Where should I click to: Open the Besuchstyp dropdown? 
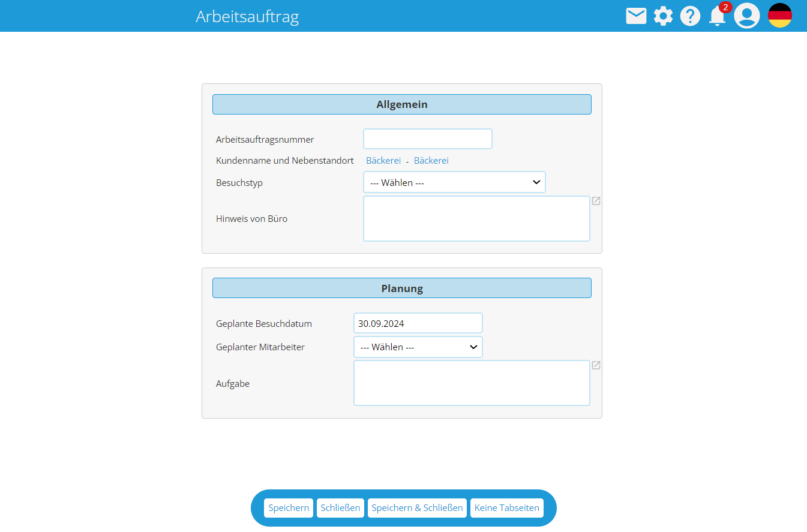454,182
